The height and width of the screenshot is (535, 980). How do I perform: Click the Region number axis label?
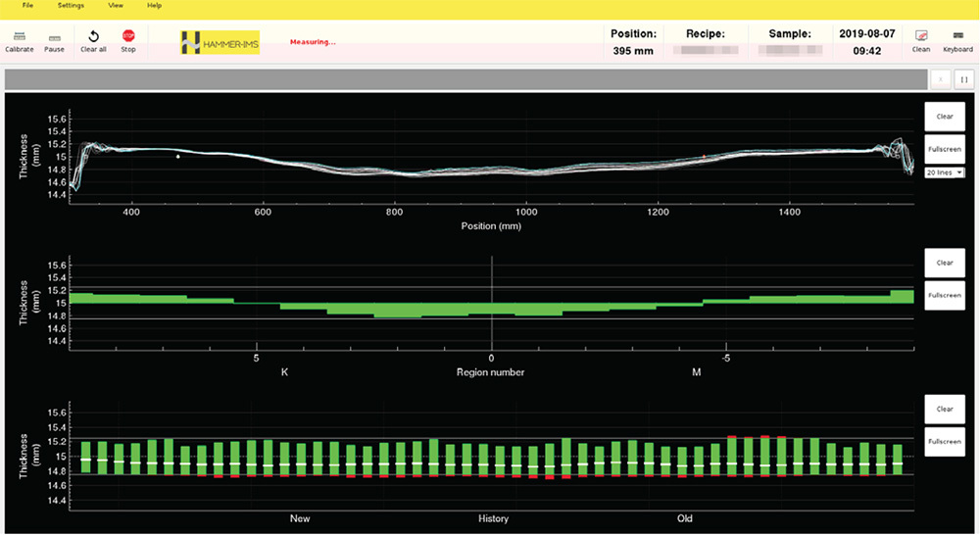(490, 372)
